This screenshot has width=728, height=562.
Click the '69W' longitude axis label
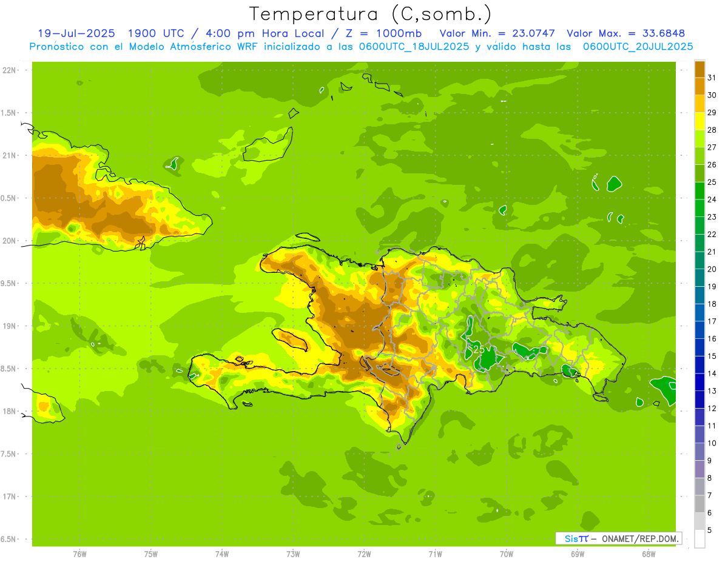click(578, 554)
